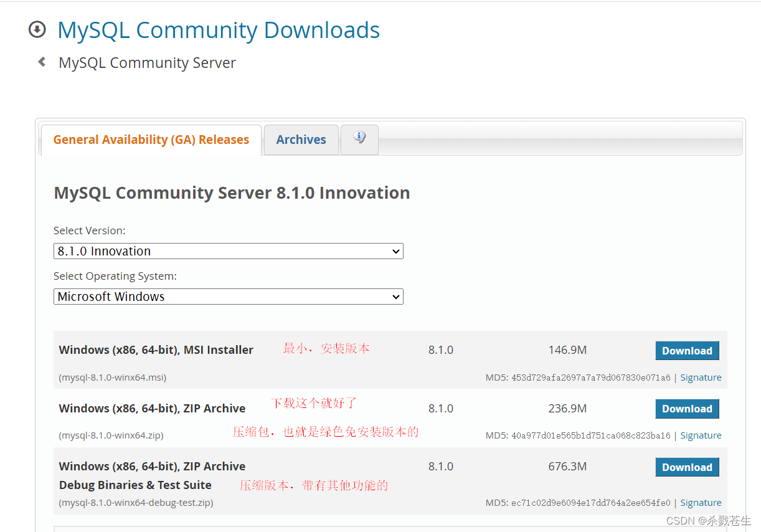Click the 236.9M size value
The width and height of the screenshot is (761, 532).
(567, 409)
